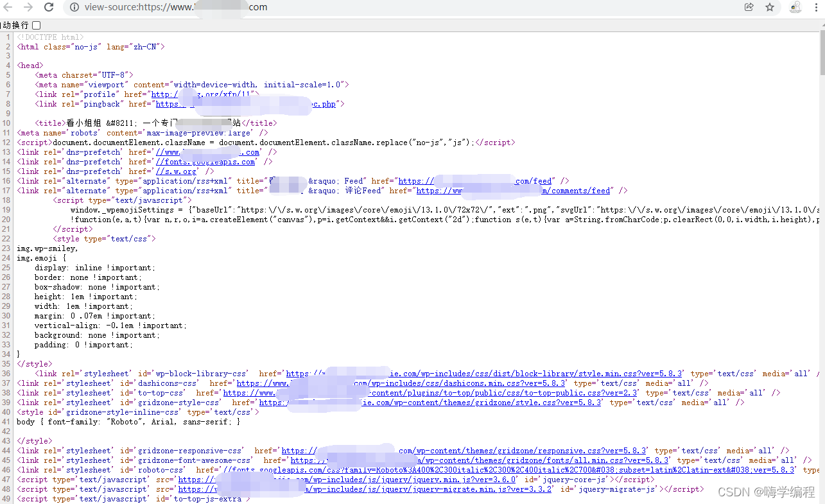
Task: Click the meta robots max-image-preview line
Action: coord(143,133)
